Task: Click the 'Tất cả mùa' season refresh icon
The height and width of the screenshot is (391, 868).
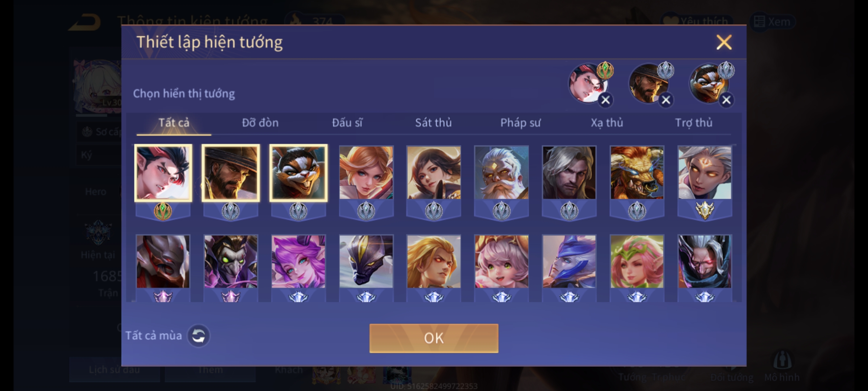Action: click(198, 336)
